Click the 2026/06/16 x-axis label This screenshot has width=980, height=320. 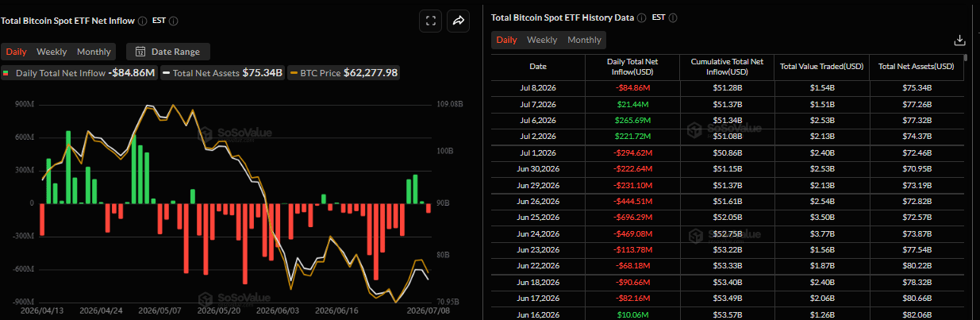coord(335,312)
